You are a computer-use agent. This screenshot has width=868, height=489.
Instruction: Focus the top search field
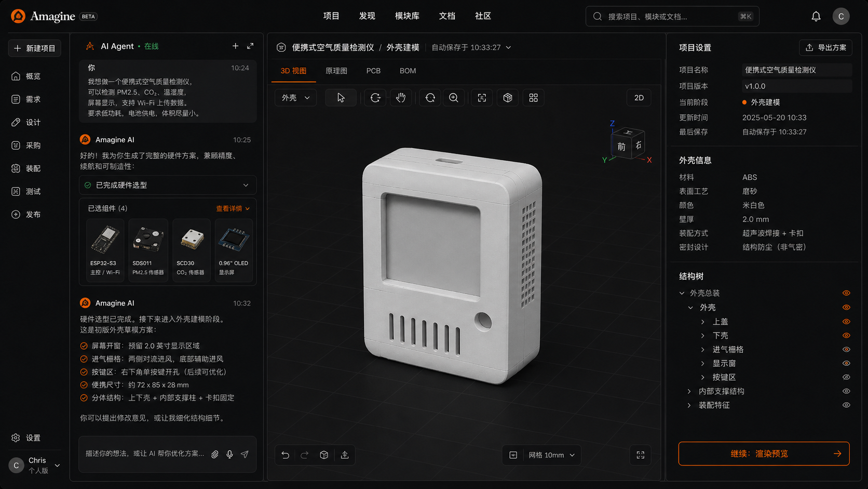672,16
